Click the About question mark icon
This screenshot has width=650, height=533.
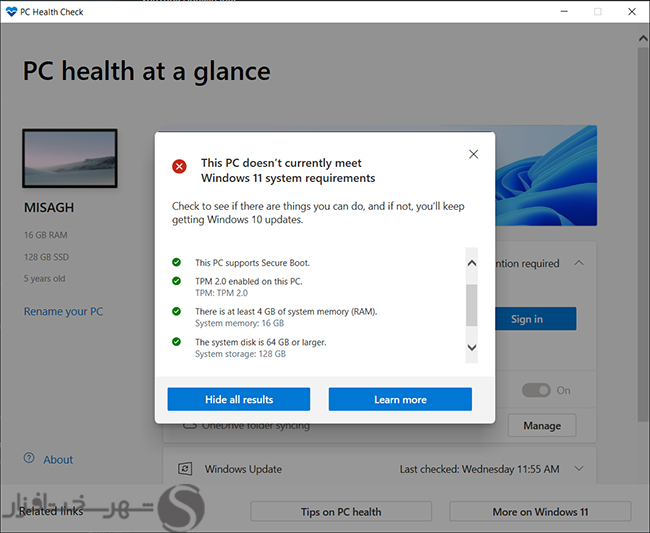[x=29, y=458]
